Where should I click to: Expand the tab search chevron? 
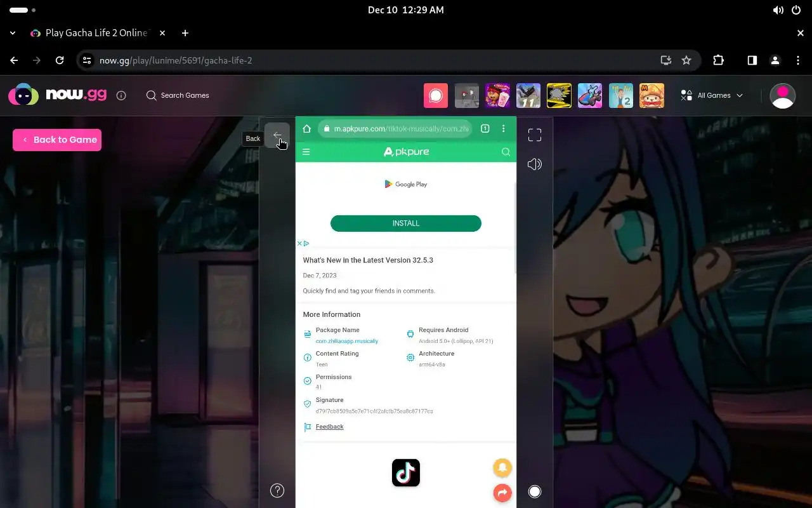coord(13,33)
